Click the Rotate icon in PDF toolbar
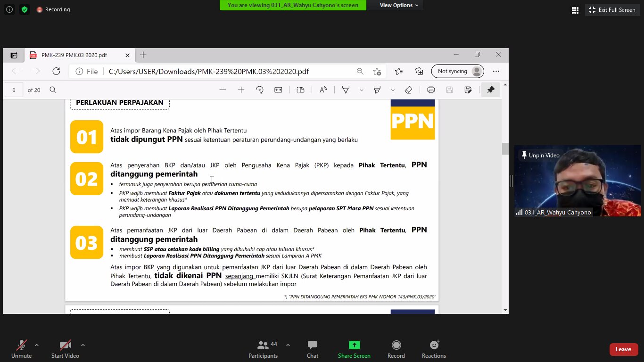The width and height of the screenshot is (644, 362). [259, 90]
